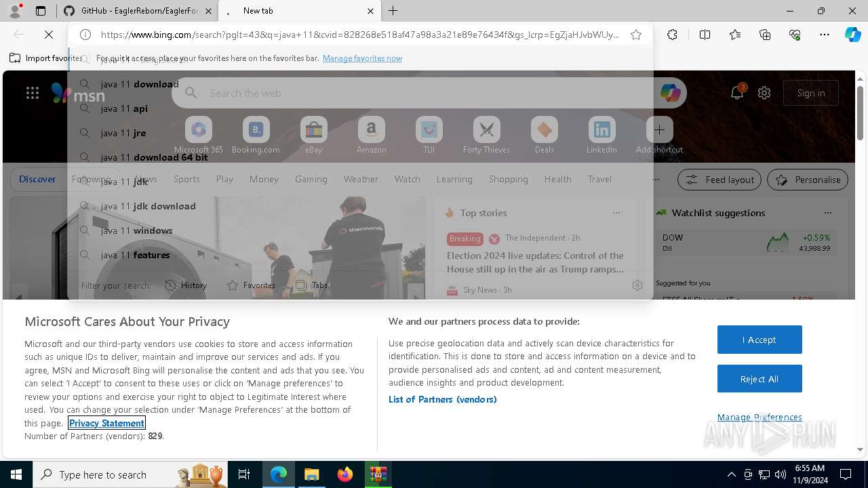The width and height of the screenshot is (868, 488).
Task: Click the Personalise button
Action: (x=808, y=180)
